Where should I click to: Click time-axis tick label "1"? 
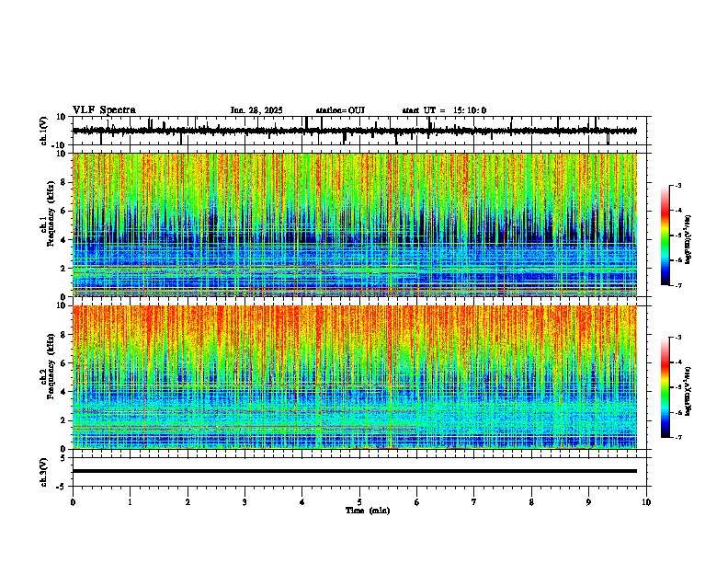pyautogui.click(x=130, y=502)
